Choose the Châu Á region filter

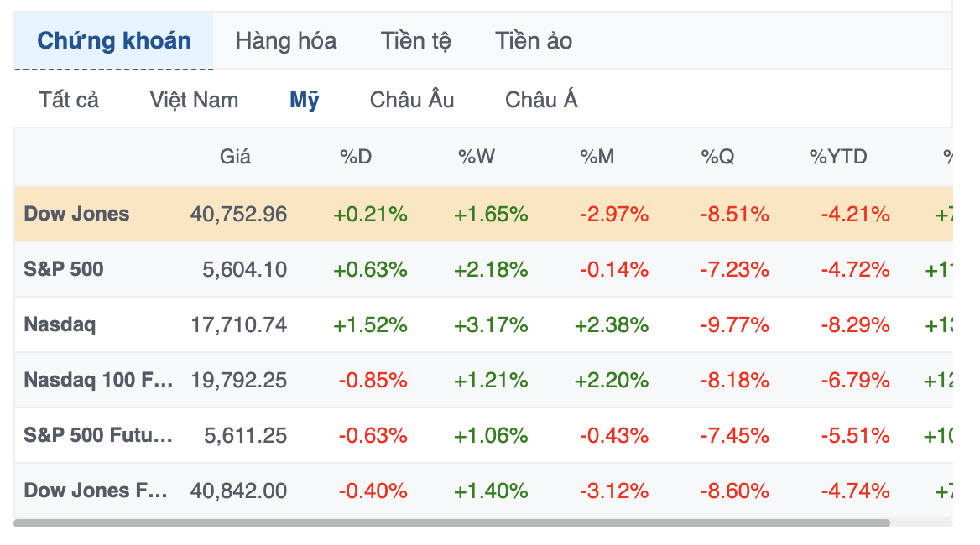pos(541,101)
